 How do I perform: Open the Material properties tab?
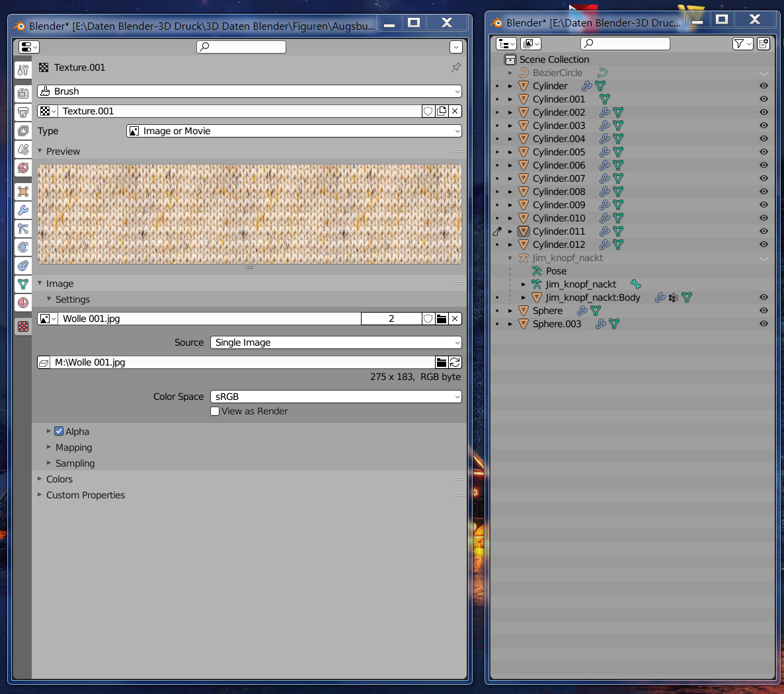[x=23, y=303]
